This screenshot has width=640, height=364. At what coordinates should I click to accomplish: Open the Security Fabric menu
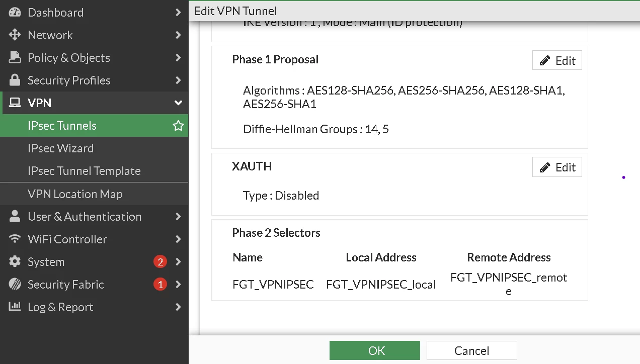(x=94, y=285)
